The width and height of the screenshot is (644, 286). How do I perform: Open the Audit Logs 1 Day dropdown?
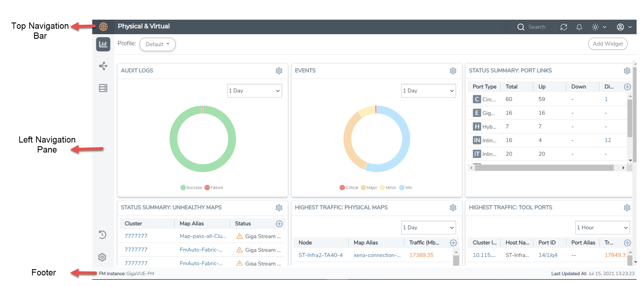coord(254,91)
